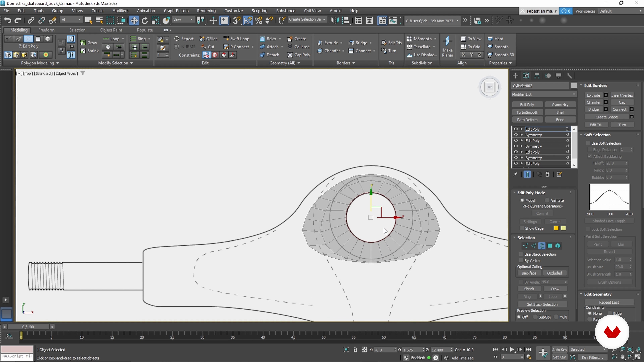Check Use Stack Selection
The height and width of the screenshot is (362, 644).
point(521,254)
